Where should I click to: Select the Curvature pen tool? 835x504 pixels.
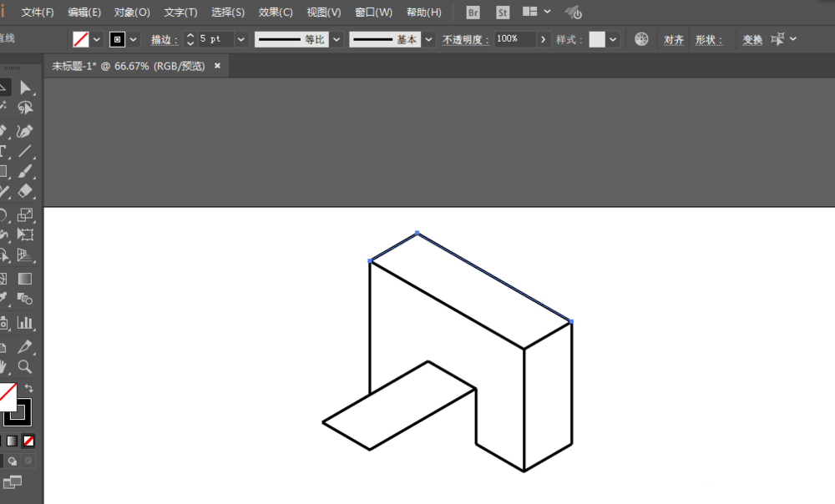(x=24, y=131)
